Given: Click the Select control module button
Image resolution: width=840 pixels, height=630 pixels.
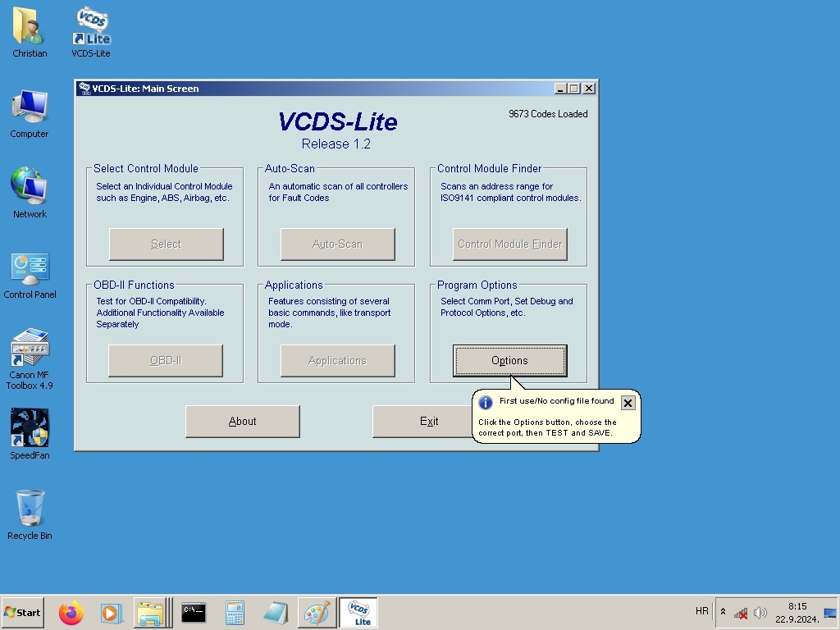Looking at the screenshot, I should point(166,244).
